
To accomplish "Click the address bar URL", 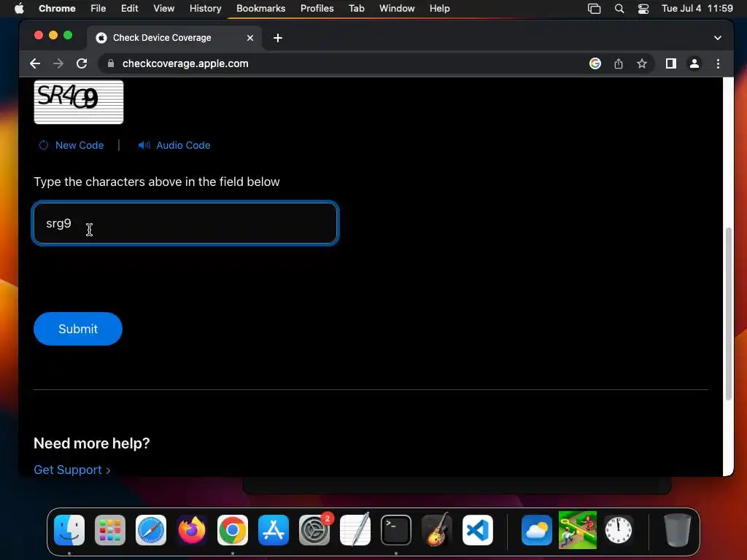I will 185,63.
